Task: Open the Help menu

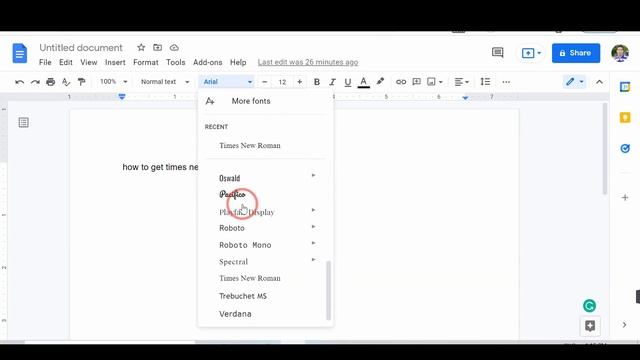Action: pos(238,62)
